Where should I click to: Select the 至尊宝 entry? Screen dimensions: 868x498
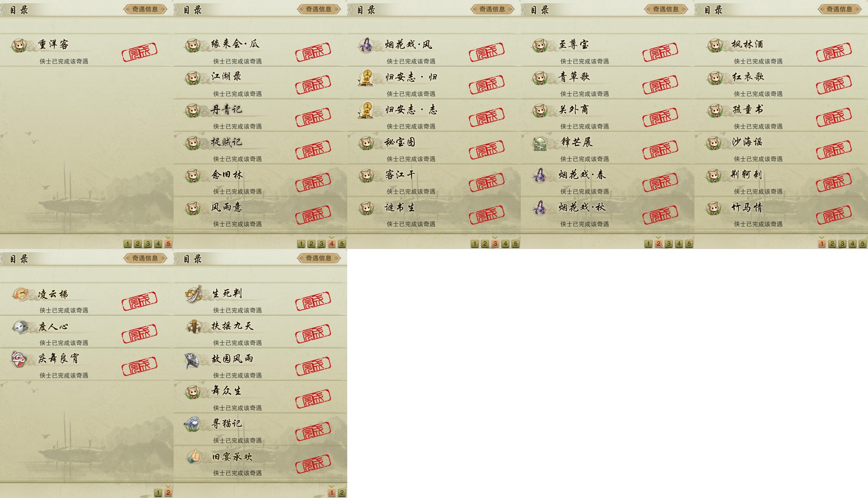tap(607, 50)
